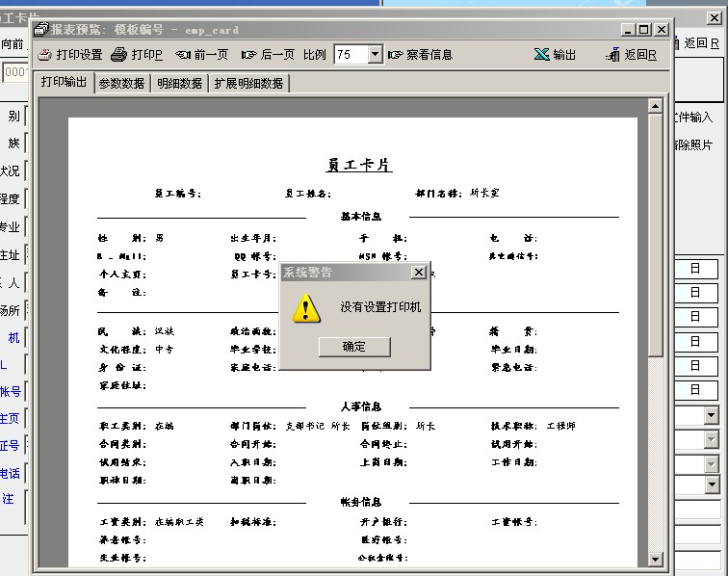Switch to the 参数数据 tab
Image resolution: width=728 pixels, height=576 pixels.
click(x=121, y=83)
